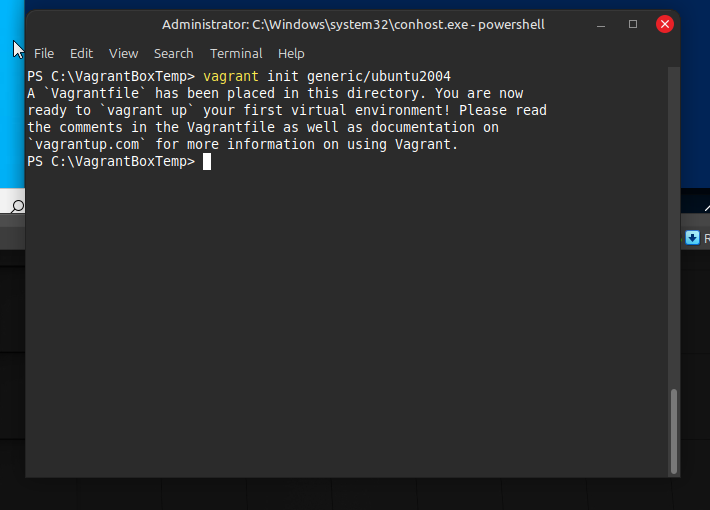Click the blue download arrow icon at right edge
Image resolution: width=710 pixels, height=510 pixels.
point(692,237)
